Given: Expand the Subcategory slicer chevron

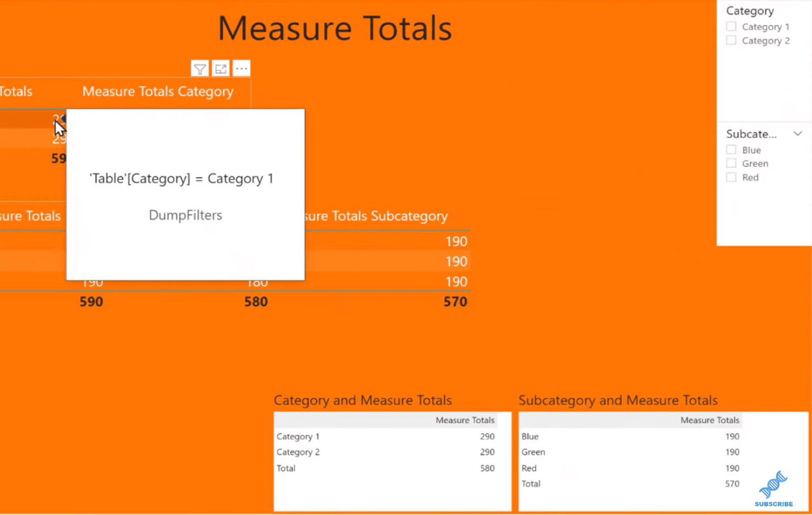Looking at the screenshot, I should pyautogui.click(x=798, y=134).
